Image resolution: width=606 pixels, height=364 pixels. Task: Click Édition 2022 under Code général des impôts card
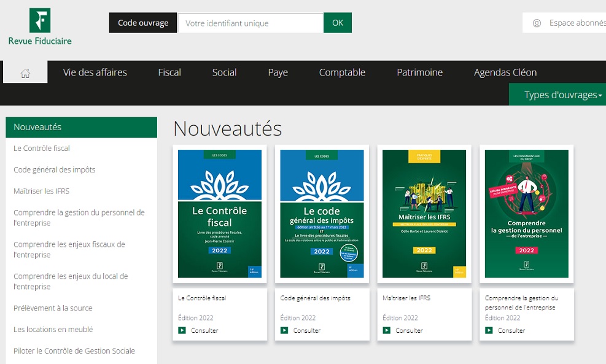(x=298, y=317)
